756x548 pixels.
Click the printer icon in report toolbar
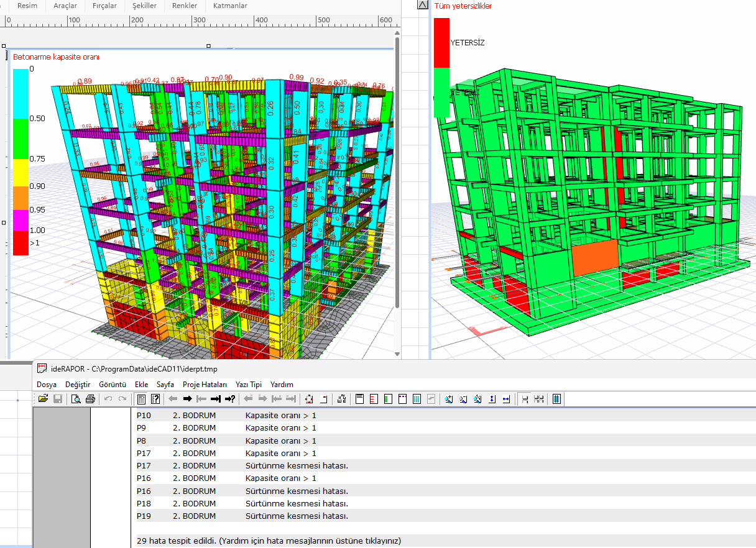(90, 399)
